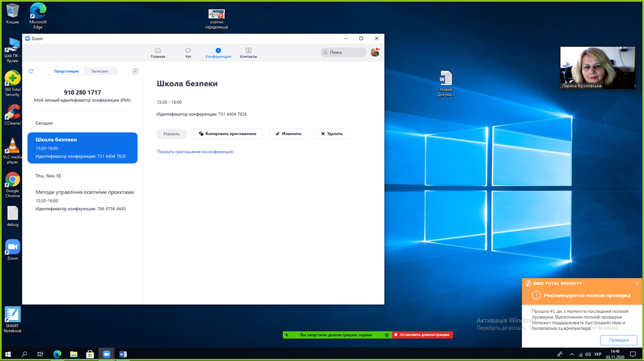Click Остановить демонстрацию red button
Screen dimensions: 644x361
tap(422, 335)
